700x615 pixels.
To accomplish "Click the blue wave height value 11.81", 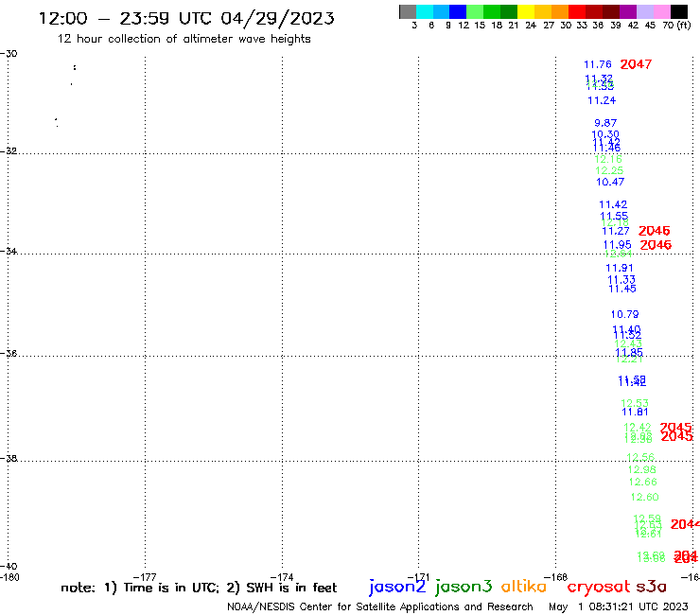I will tap(635, 412).
